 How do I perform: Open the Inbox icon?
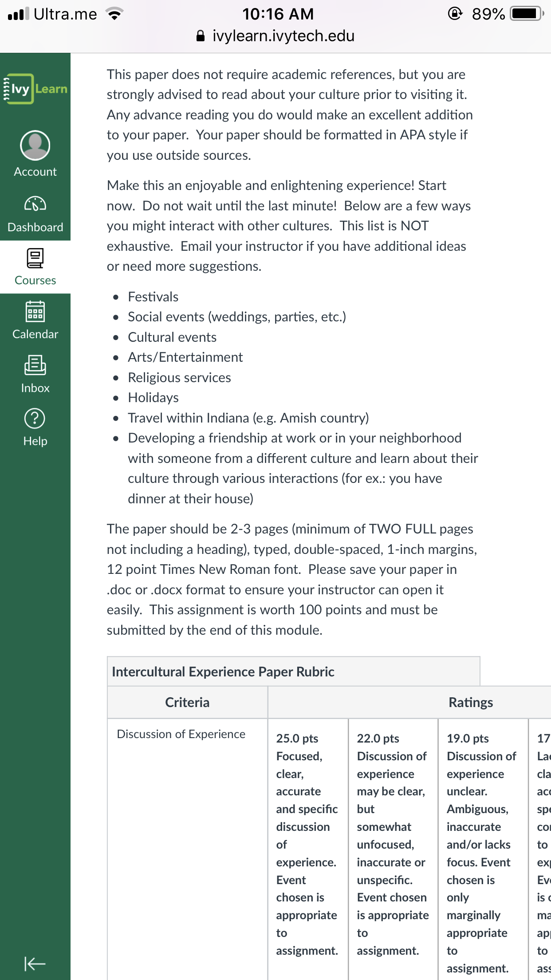pos(35,365)
